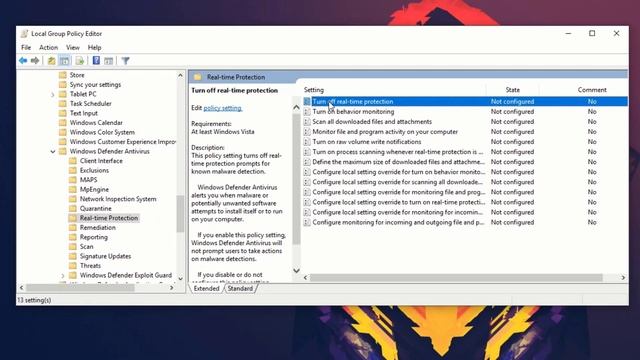Click the folder icon next to Store
This screenshot has height=360, width=640.
coord(62,75)
